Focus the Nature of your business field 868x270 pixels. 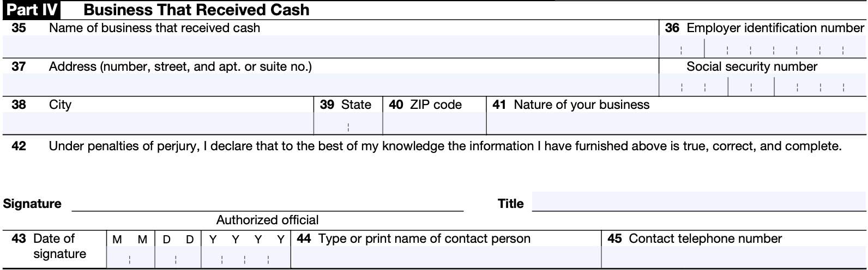[676, 124]
